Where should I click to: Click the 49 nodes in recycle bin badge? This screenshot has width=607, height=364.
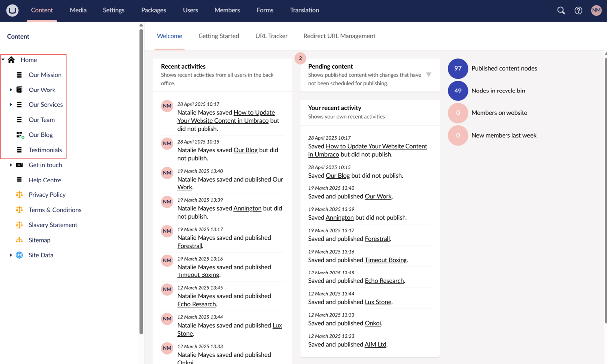pyautogui.click(x=458, y=91)
